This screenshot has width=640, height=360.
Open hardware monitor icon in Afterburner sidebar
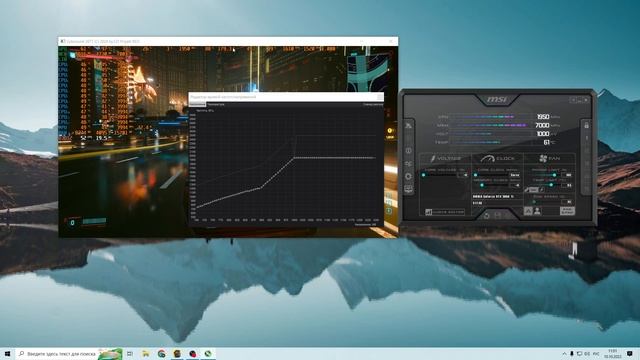point(408,189)
